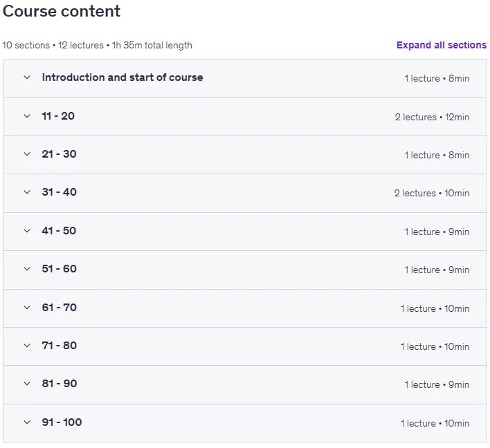Image resolution: width=490 pixels, height=448 pixels.
Task: Click the 31 - 40 section heading
Action: pos(59,192)
